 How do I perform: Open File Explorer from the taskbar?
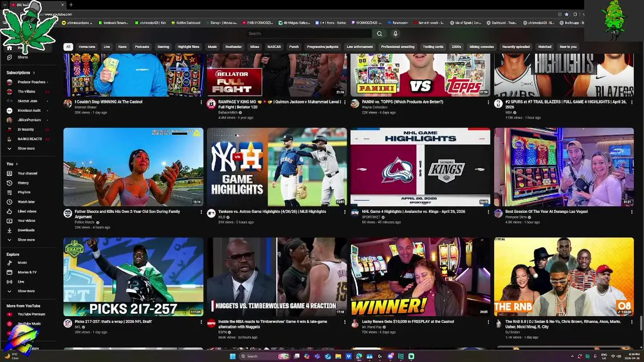[x=338, y=356]
